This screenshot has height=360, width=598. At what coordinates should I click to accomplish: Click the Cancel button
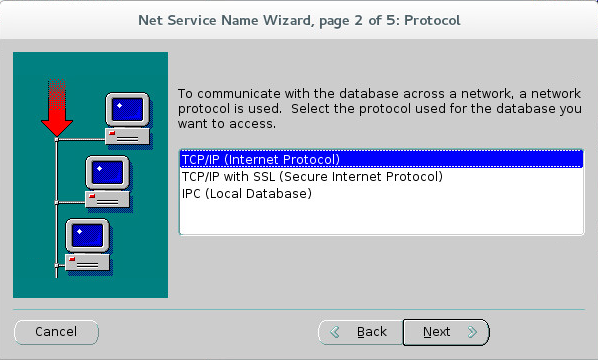56,332
